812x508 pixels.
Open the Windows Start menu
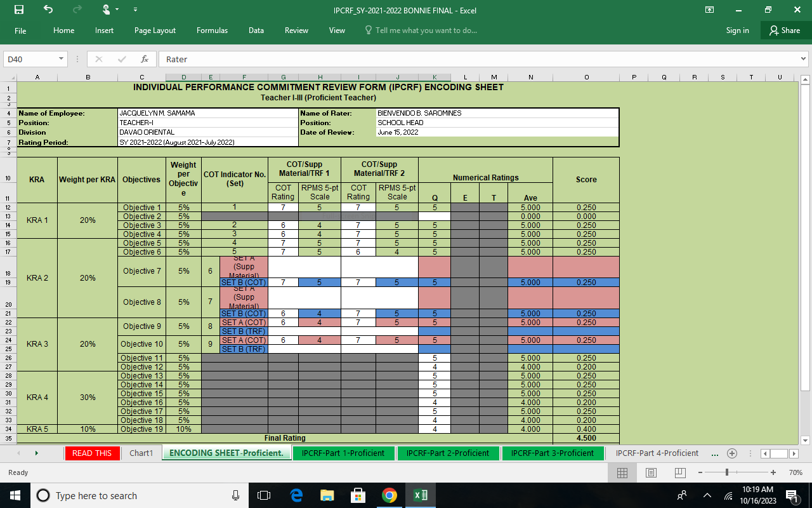click(x=15, y=495)
